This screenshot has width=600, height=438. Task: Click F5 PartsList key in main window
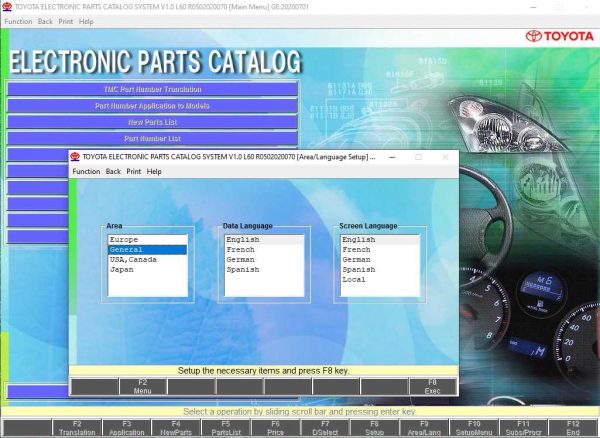tap(226, 428)
